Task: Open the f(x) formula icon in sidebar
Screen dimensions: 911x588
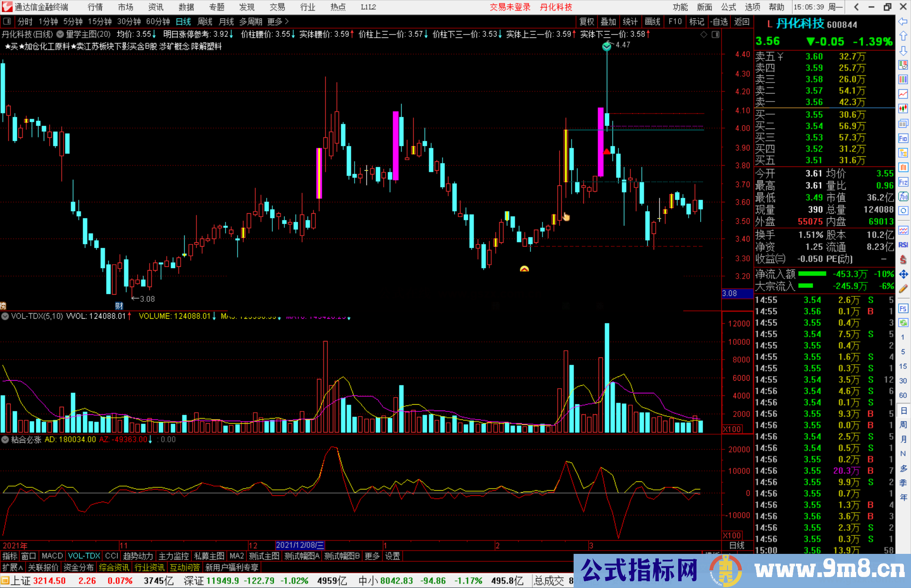Action: pos(903,196)
